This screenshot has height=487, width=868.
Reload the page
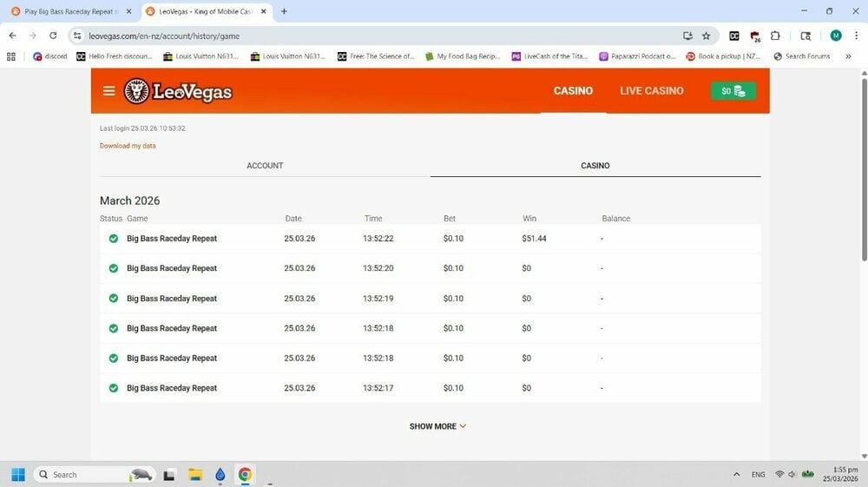click(x=53, y=36)
